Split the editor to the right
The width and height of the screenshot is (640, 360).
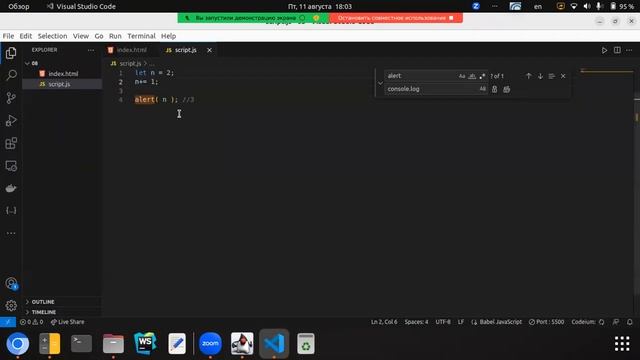(x=617, y=50)
